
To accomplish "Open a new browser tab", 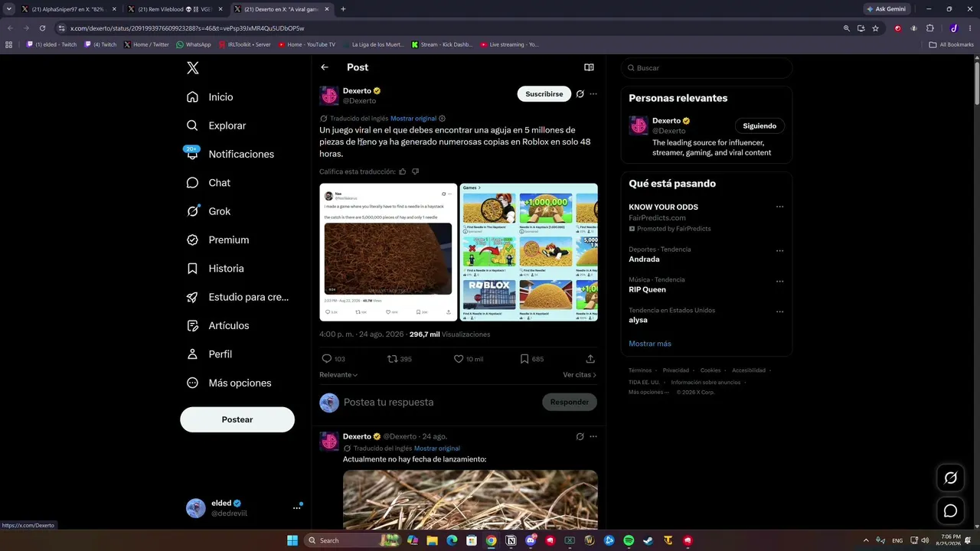I will [343, 9].
